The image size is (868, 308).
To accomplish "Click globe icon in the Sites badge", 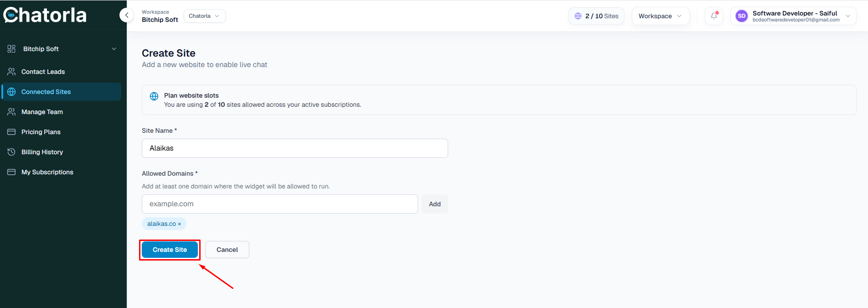I will 578,16.
